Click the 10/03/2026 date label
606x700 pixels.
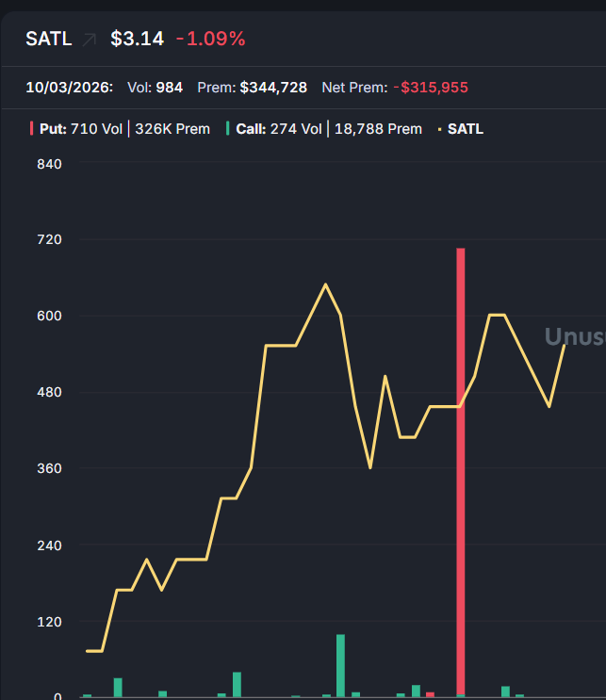[x=69, y=88]
